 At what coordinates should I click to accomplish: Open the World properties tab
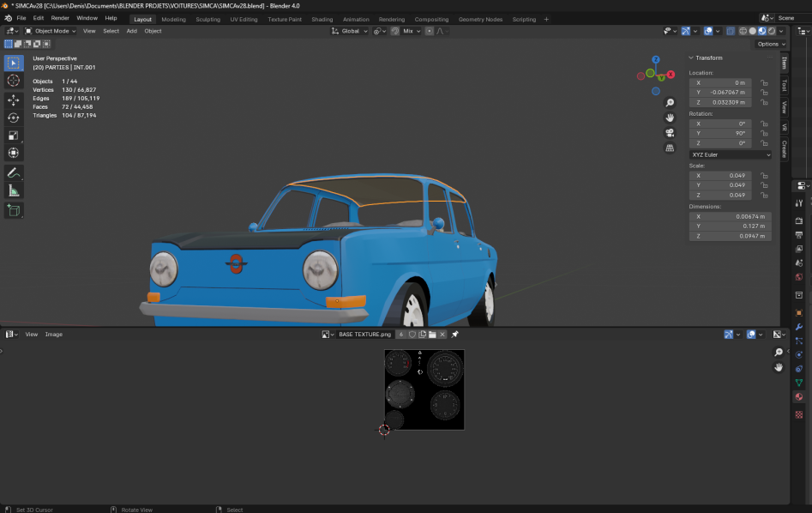pyautogui.click(x=799, y=277)
